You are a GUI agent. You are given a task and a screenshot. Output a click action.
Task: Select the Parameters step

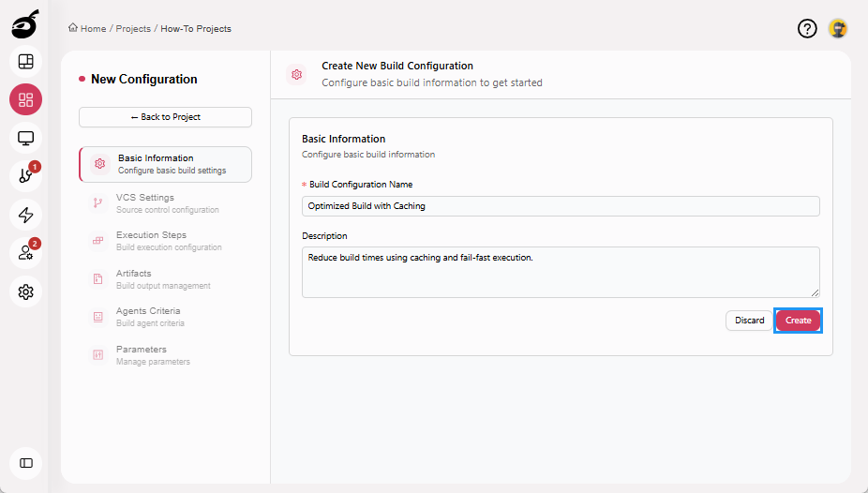[166, 354]
